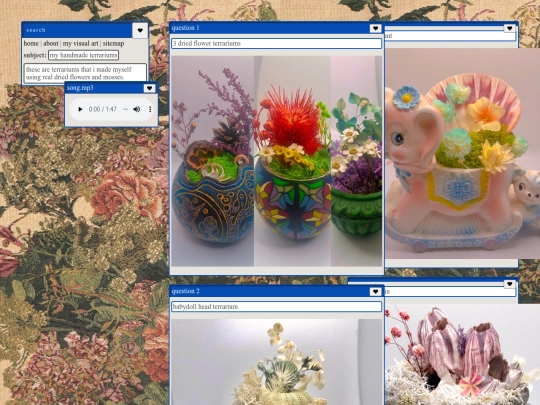Image resolution: width=540 pixels, height=405 pixels.
Task: Play the song.mp3 audio
Action: tap(80, 109)
